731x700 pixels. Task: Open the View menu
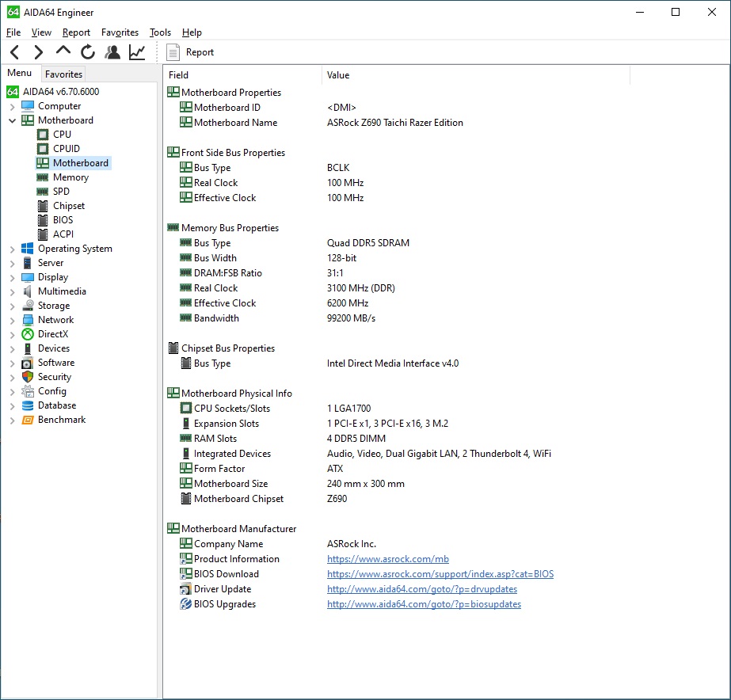click(x=41, y=32)
